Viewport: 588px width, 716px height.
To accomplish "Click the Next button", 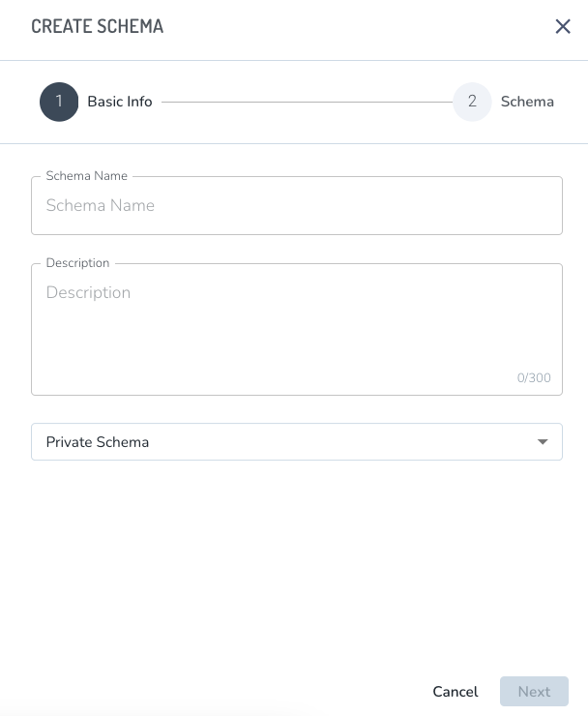I will point(534,691).
